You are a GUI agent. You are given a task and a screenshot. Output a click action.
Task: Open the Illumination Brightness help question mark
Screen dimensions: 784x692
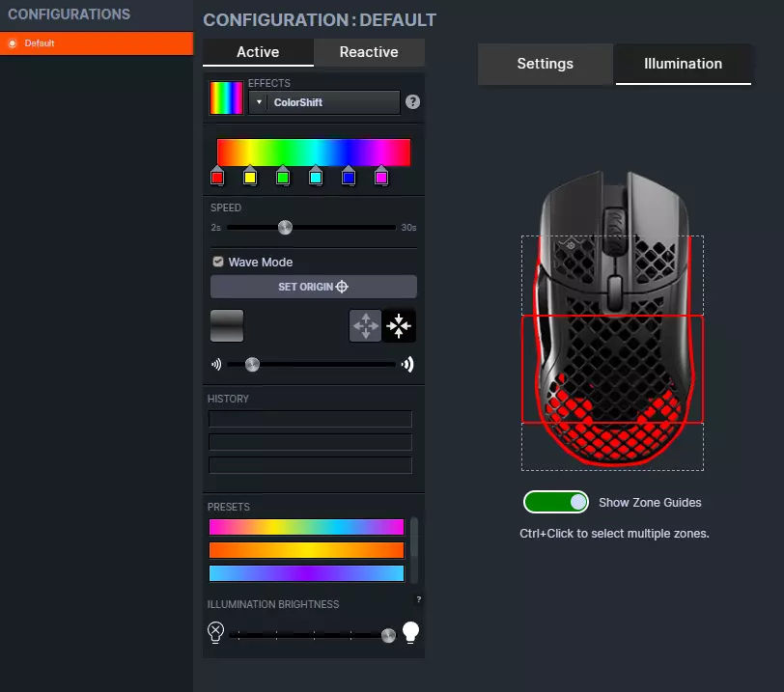(x=418, y=599)
